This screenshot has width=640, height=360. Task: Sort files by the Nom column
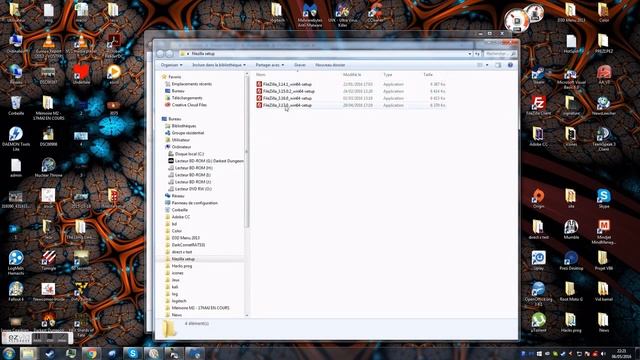tap(261, 75)
